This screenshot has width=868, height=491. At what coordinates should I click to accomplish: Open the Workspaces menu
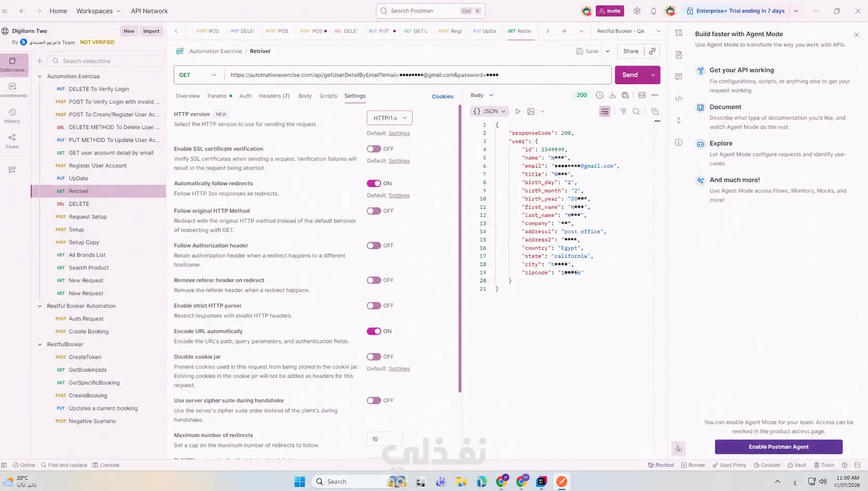(x=98, y=11)
